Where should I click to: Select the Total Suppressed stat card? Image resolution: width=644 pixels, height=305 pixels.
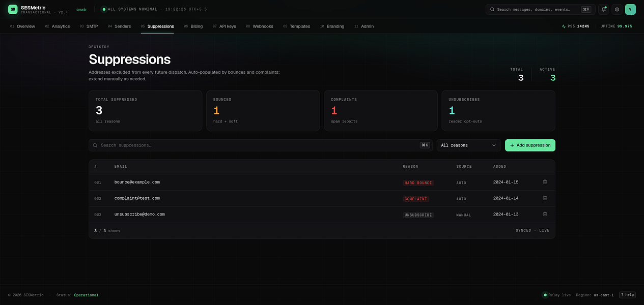tap(145, 111)
